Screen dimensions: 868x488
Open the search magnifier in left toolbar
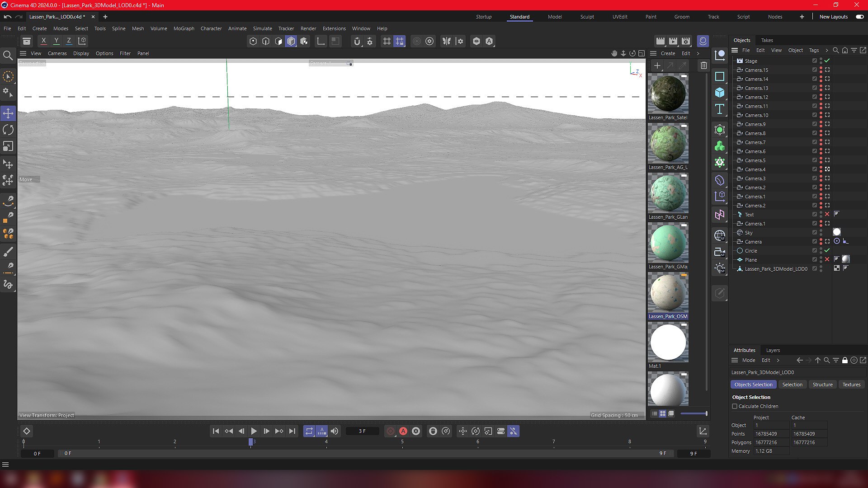8,56
